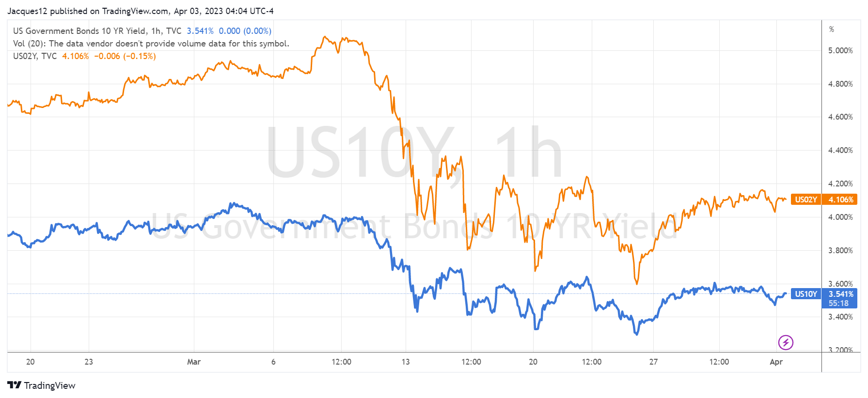Click the TradingView logo at bottom left
This screenshot has height=398, width=868.
42,385
